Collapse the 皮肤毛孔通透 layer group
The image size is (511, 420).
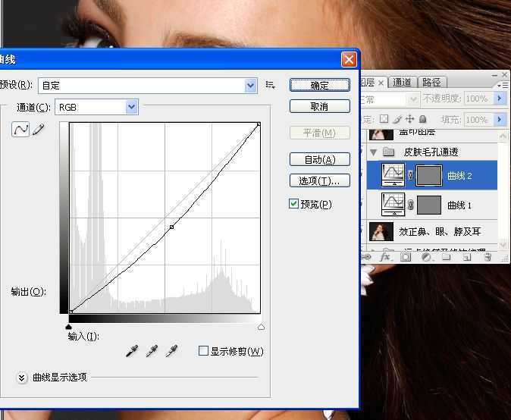(374, 152)
